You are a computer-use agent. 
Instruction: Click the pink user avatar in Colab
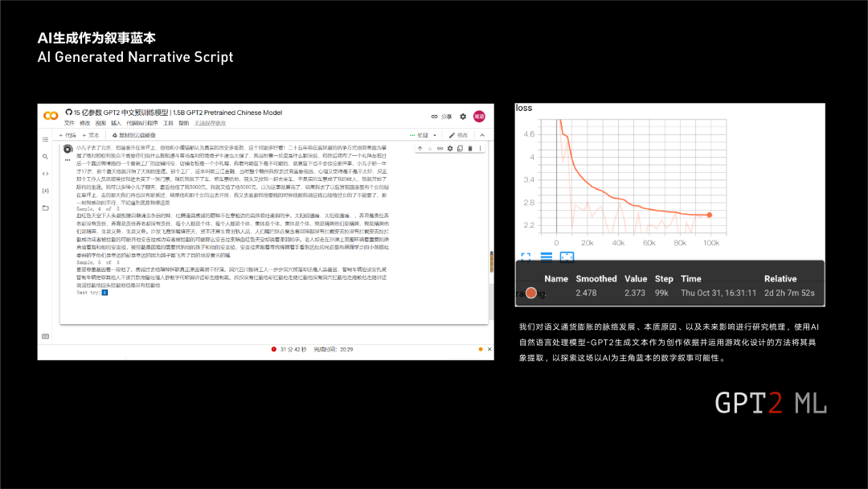(479, 117)
